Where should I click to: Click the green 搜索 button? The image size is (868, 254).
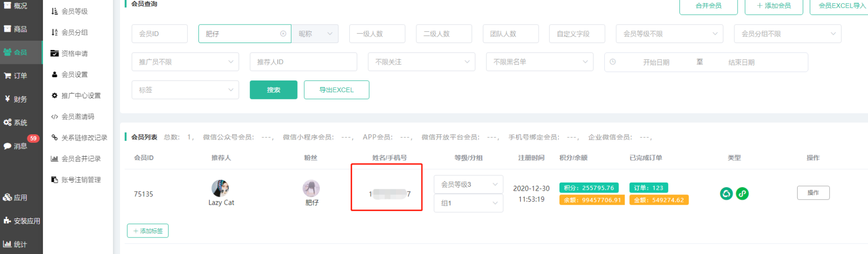click(273, 90)
